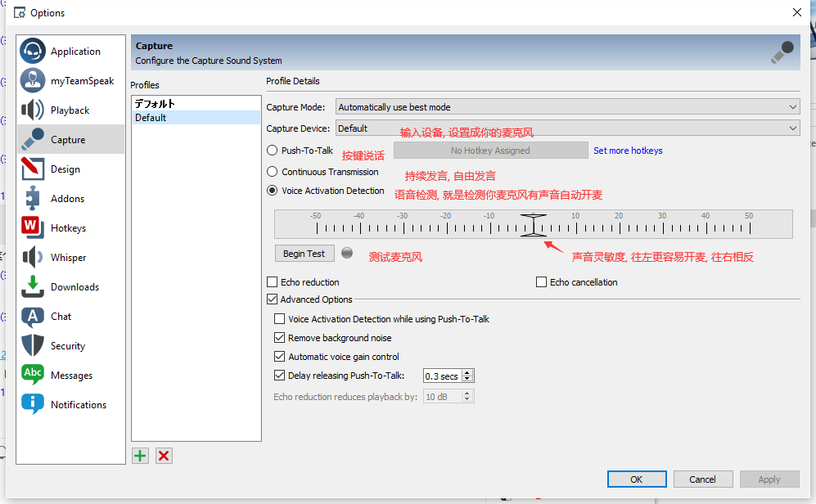Open the Addons settings label
816x504 pixels.
pyautogui.click(x=67, y=199)
